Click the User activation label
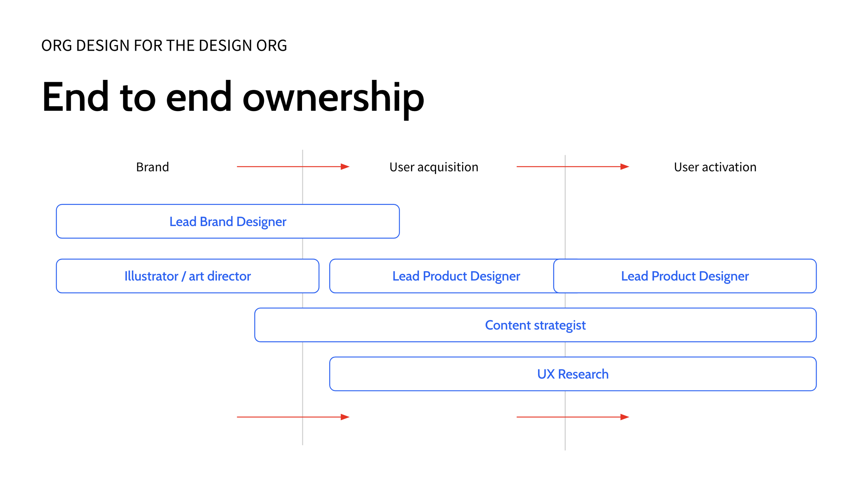868x486 pixels. point(715,167)
